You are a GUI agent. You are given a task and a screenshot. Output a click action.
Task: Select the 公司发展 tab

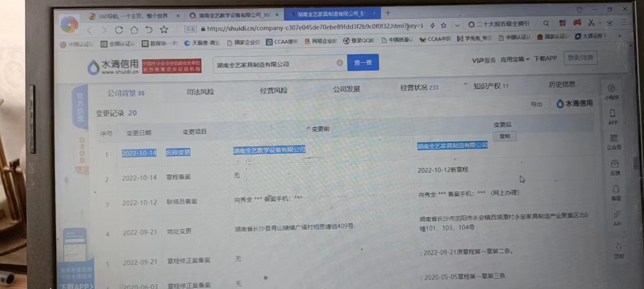coord(347,89)
